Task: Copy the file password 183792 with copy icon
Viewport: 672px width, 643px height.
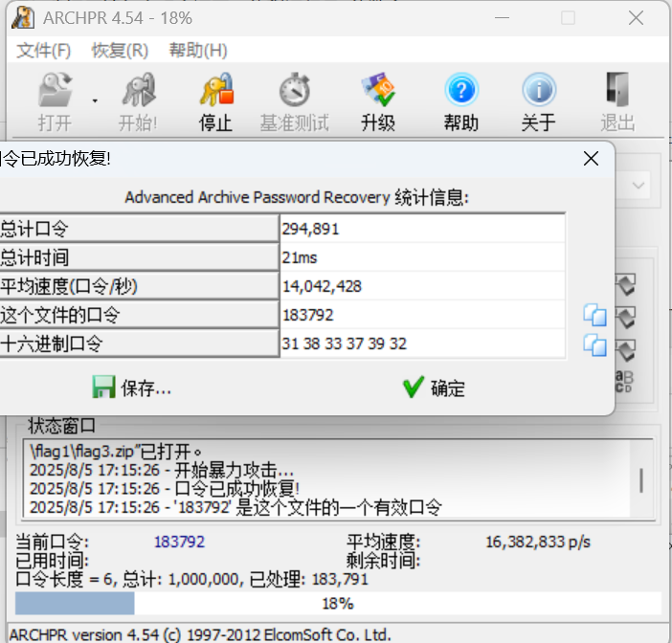Action: pyautogui.click(x=594, y=316)
